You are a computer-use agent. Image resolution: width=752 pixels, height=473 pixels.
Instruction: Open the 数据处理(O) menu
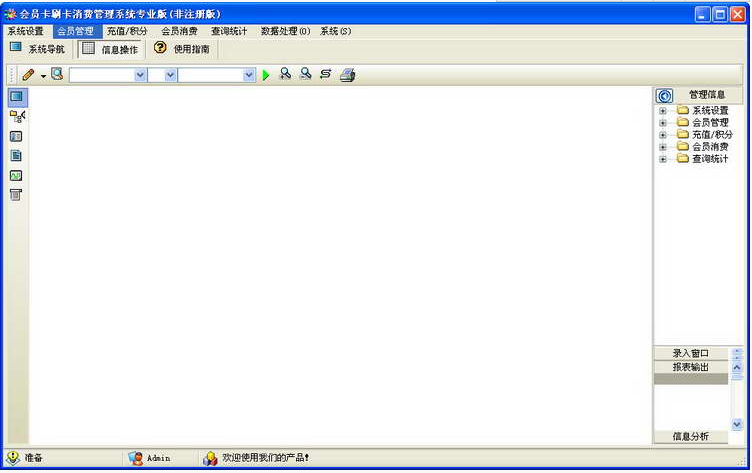[x=285, y=31]
